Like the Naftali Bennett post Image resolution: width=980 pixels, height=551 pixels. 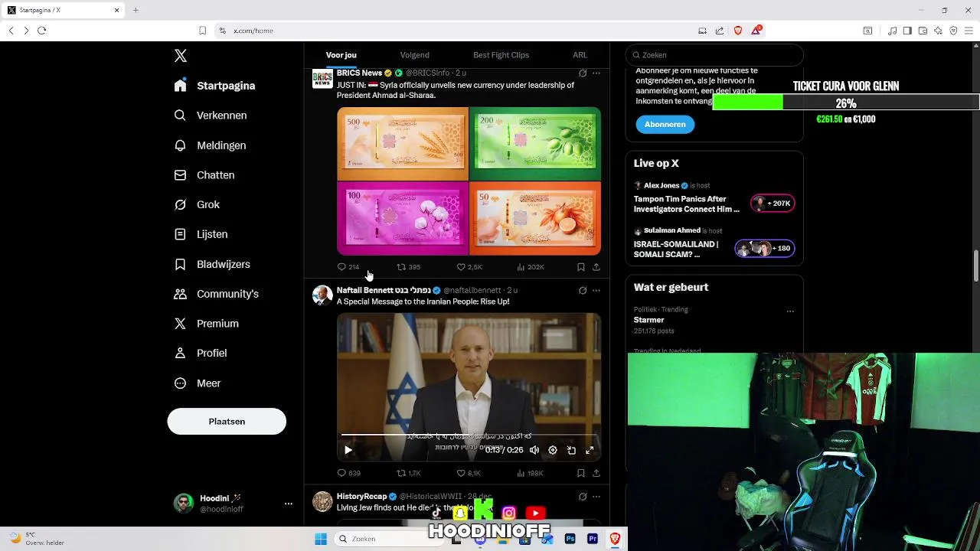point(469,474)
